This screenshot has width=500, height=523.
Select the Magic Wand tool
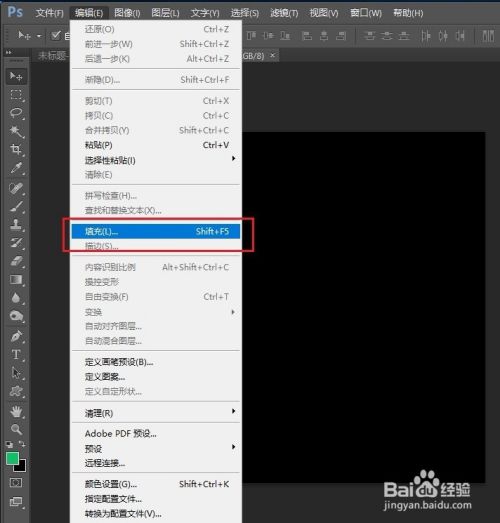pyautogui.click(x=16, y=131)
